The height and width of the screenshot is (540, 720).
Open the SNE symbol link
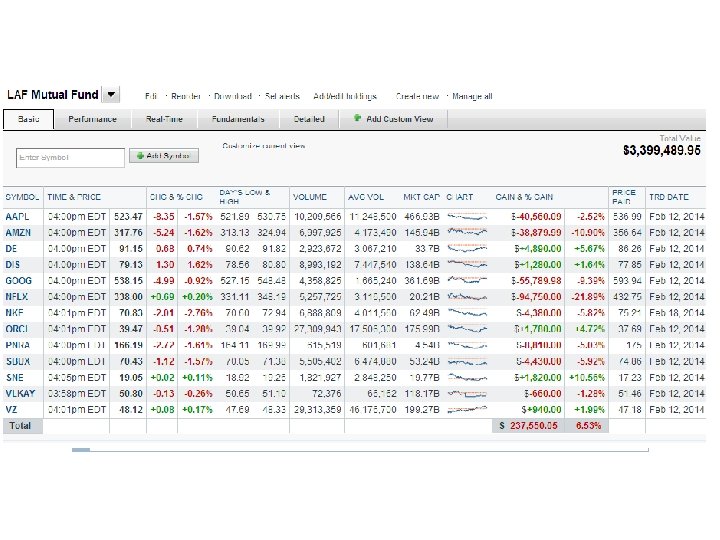click(14, 378)
